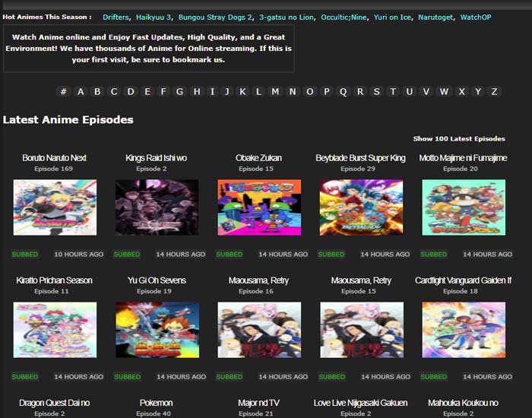
Task: Click Yu Gi Oh Sevens title
Action: (157, 280)
